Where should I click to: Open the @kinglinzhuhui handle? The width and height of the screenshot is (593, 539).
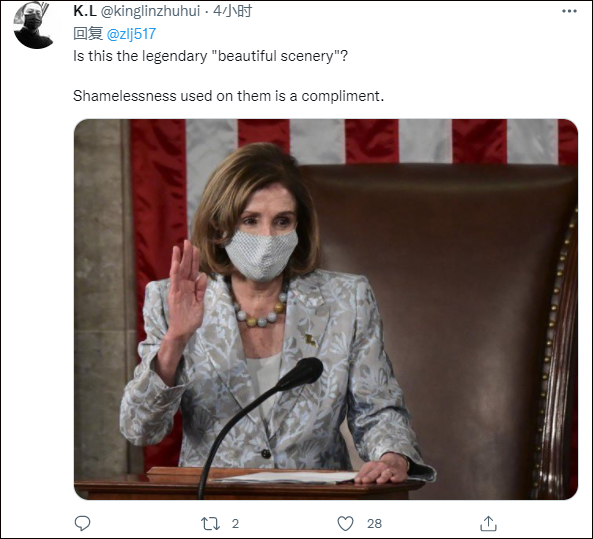[x=151, y=11]
